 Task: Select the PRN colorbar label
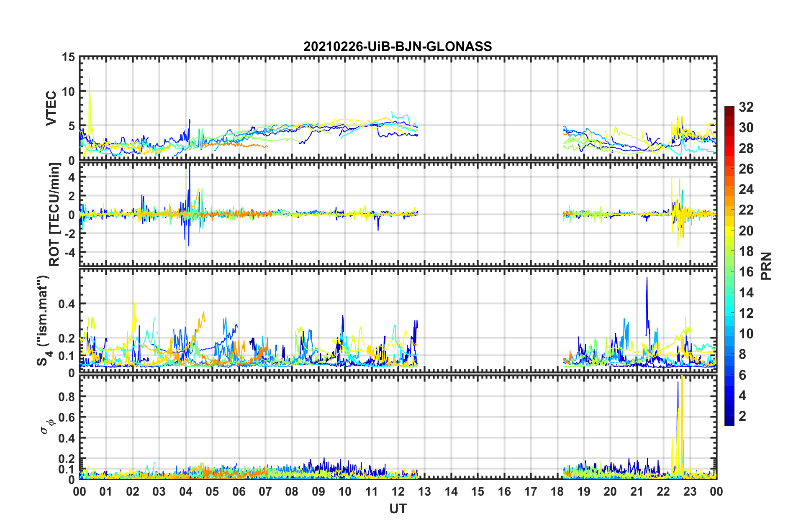pyautogui.click(x=766, y=266)
